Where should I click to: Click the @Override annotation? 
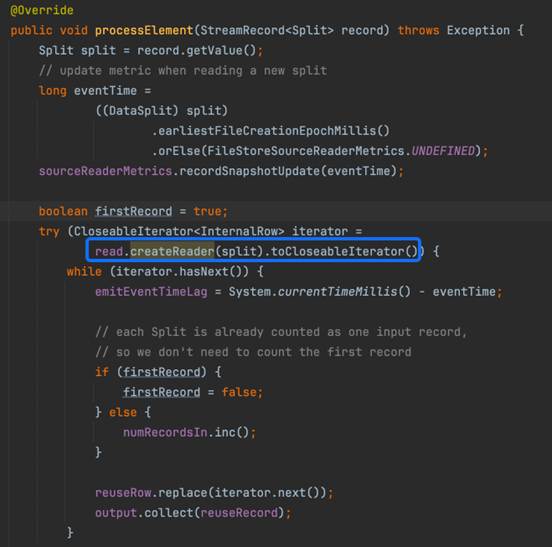click(x=42, y=10)
